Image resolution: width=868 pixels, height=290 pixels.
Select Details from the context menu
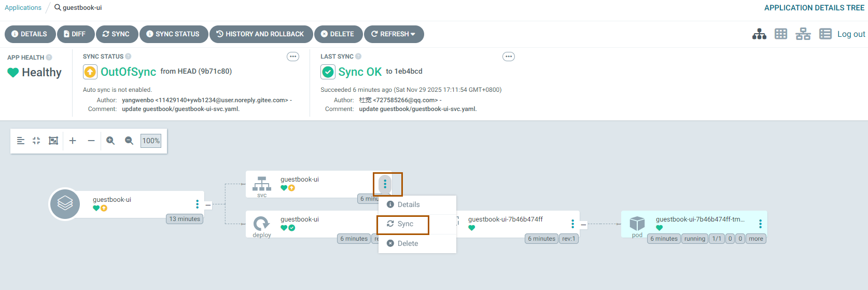408,204
